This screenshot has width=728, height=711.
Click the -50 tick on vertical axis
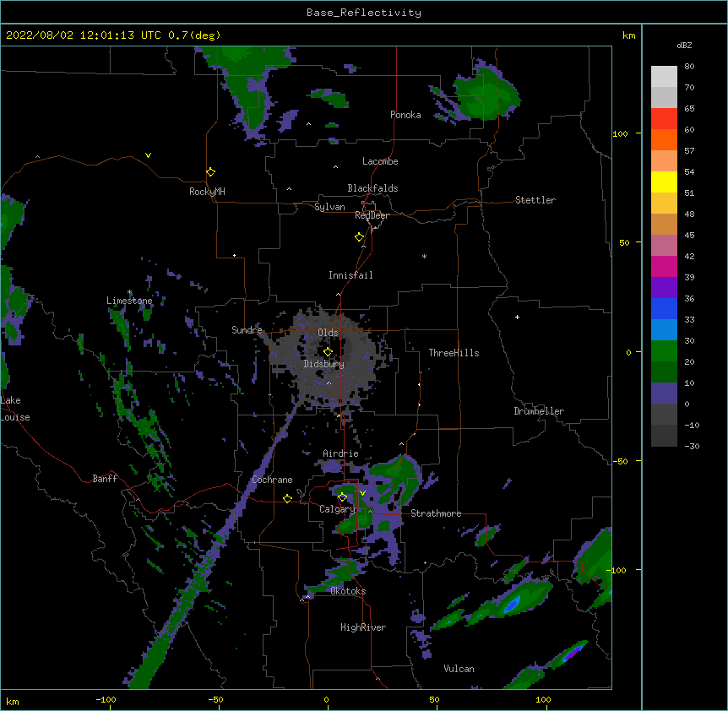(x=620, y=461)
